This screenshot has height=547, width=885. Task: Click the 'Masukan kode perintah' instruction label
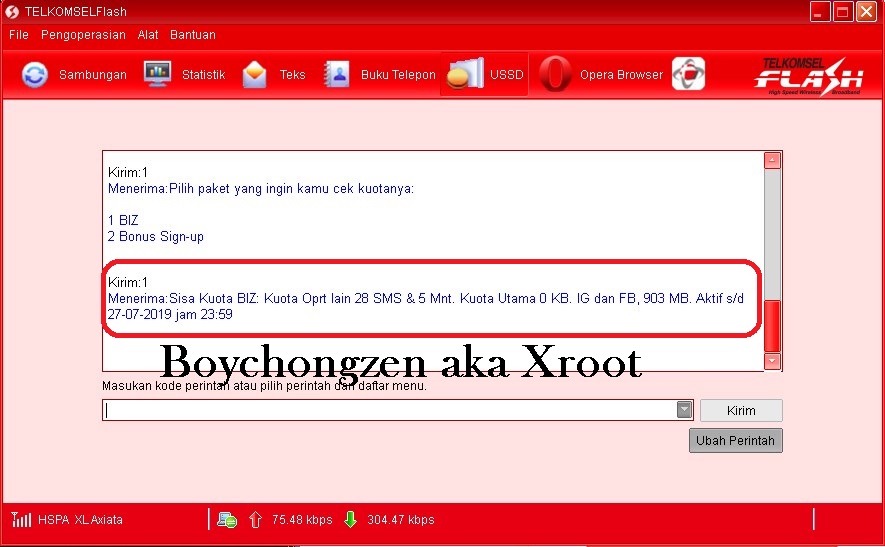coord(264,386)
